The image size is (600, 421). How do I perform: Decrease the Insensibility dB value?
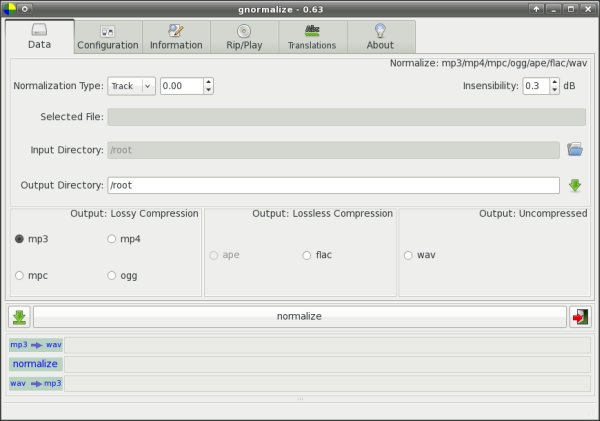(555, 90)
